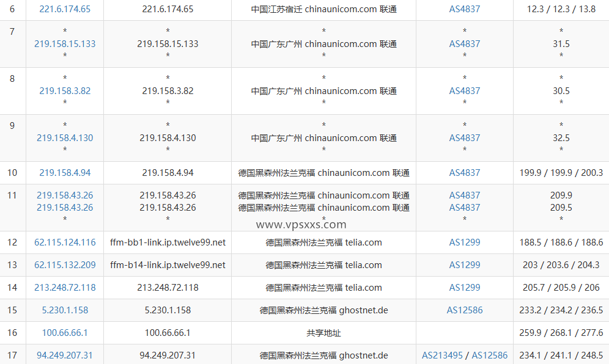Select hostname cell 219.158.4.94

click(x=168, y=173)
